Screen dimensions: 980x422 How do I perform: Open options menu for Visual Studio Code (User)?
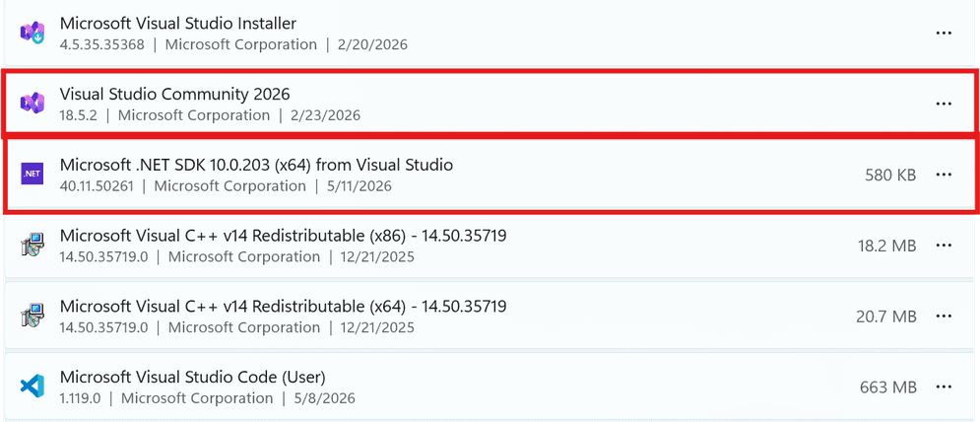coord(944,387)
